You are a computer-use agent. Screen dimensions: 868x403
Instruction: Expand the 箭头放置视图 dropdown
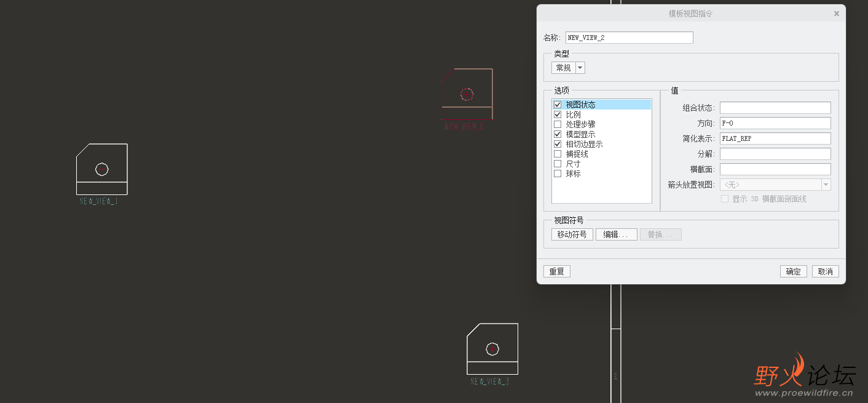826,185
